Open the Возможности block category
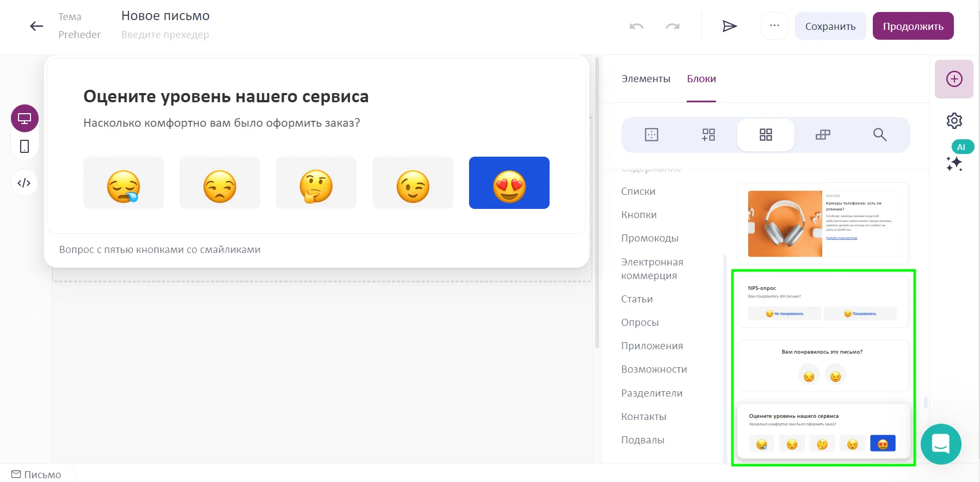 [654, 369]
